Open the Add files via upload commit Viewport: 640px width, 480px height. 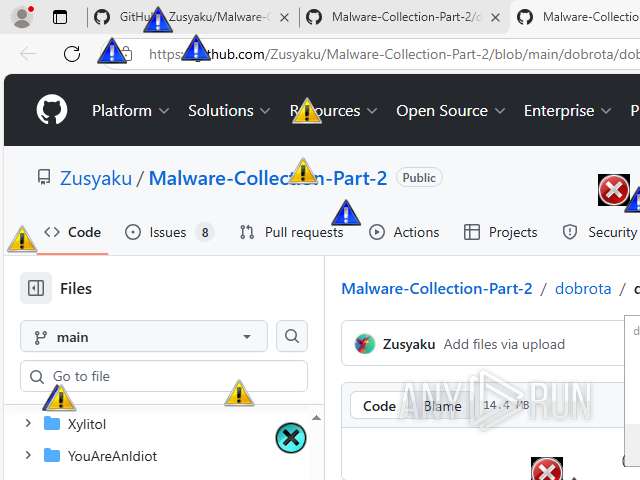pyautogui.click(x=504, y=344)
